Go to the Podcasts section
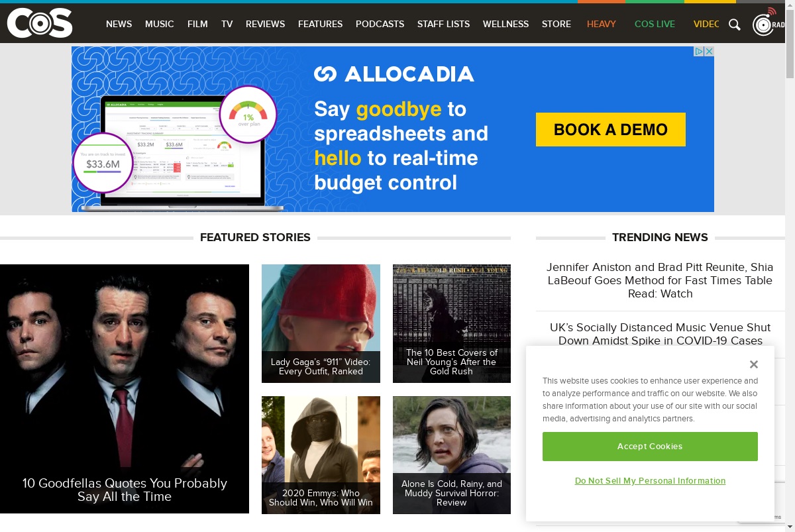795x532 pixels. pos(380,24)
